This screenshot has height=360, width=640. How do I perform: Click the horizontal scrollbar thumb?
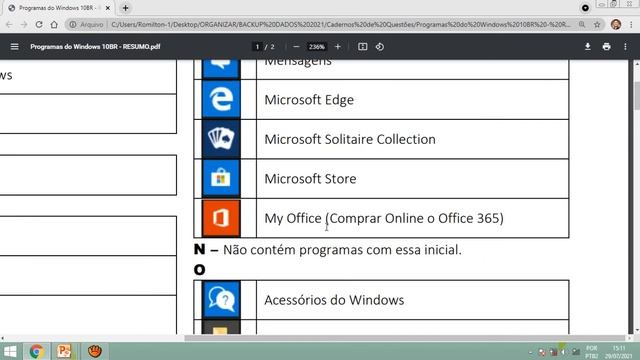404,338
